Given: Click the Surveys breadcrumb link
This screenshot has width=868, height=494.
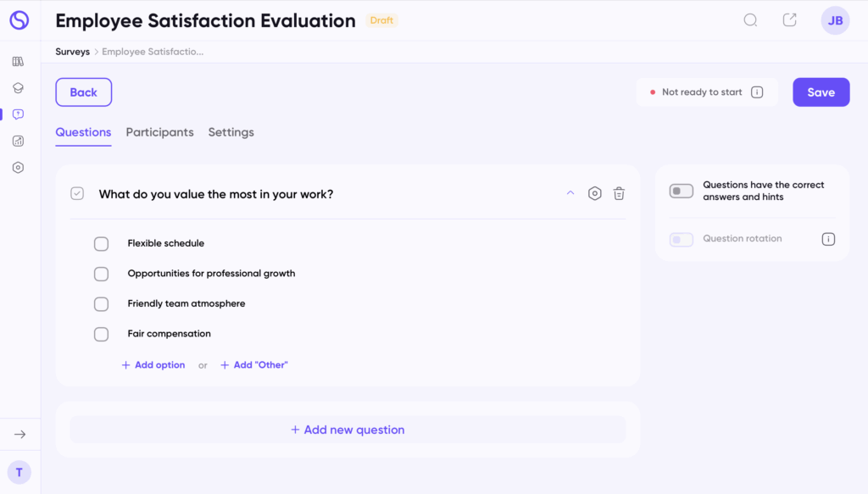Looking at the screenshot, I should [72, 52].
